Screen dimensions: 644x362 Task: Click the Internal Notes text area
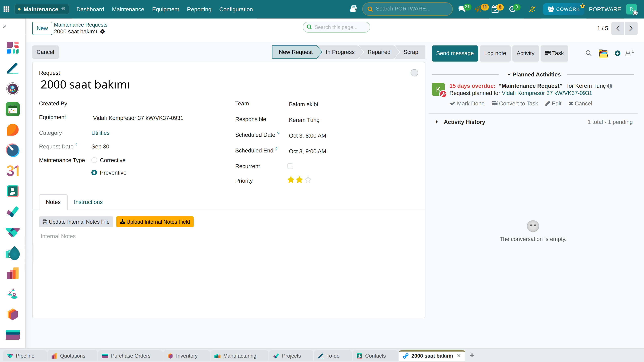pos(228,236)
